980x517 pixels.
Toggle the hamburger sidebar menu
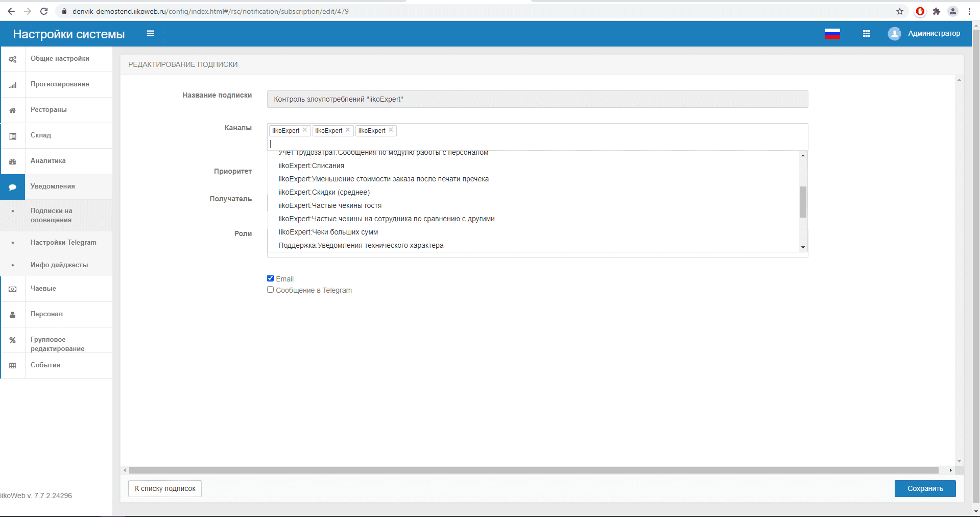[150, 34]
